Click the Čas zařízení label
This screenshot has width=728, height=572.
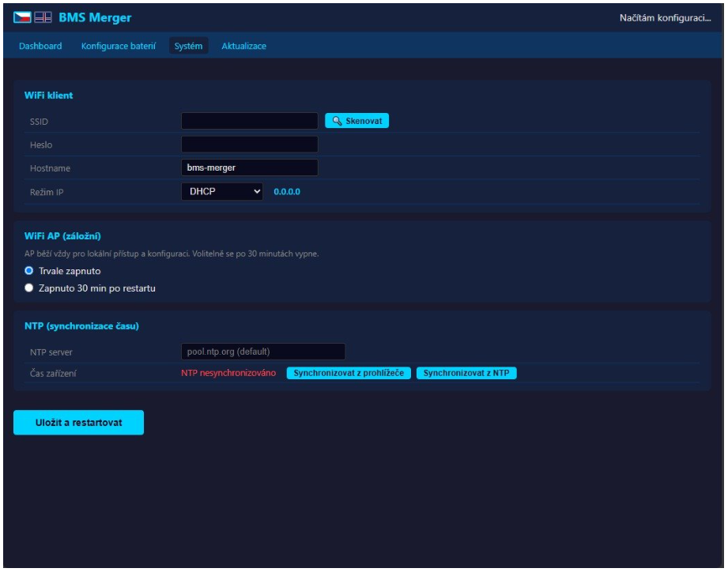tap(53, 374)
